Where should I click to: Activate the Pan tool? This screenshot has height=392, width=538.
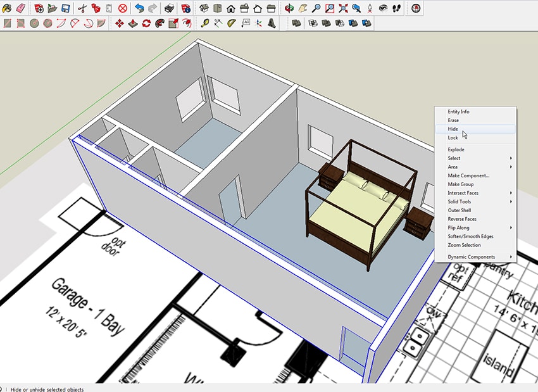pos(304,8)
